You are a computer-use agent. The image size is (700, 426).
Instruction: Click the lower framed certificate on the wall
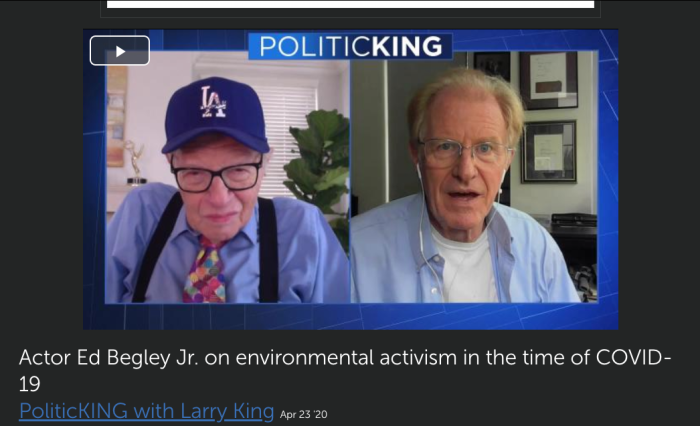[x=549, y=152]
